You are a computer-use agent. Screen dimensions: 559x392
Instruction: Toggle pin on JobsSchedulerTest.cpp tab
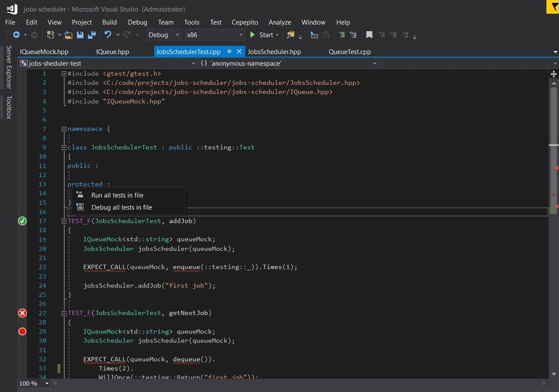229,51
